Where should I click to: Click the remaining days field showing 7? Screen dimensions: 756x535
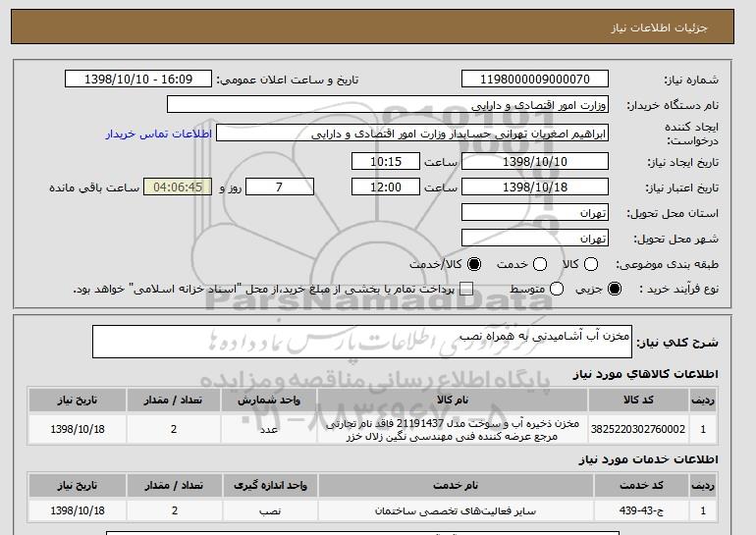click(x=280, y=187)
